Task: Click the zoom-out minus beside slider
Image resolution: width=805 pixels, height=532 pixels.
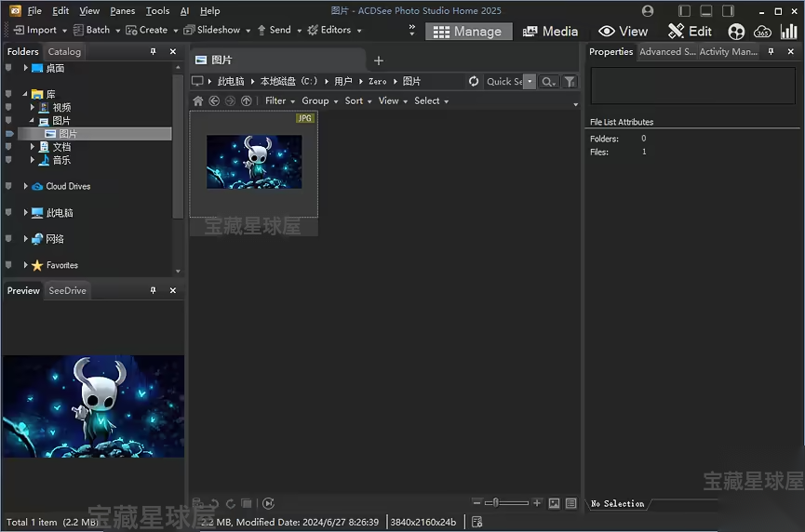Action: tap(476, 503)
